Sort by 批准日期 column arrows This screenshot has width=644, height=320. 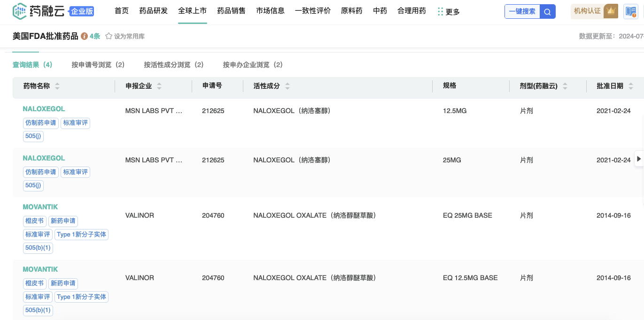click(x=631, y=86)
